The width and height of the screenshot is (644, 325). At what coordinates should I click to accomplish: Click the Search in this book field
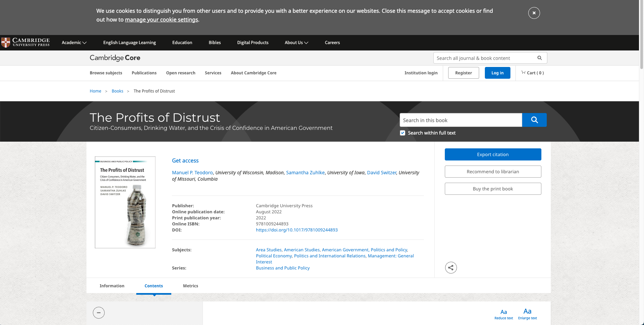pos(460,120)
